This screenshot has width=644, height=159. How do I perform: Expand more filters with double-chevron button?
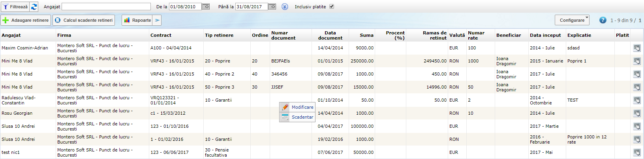[x=285, y=7]
